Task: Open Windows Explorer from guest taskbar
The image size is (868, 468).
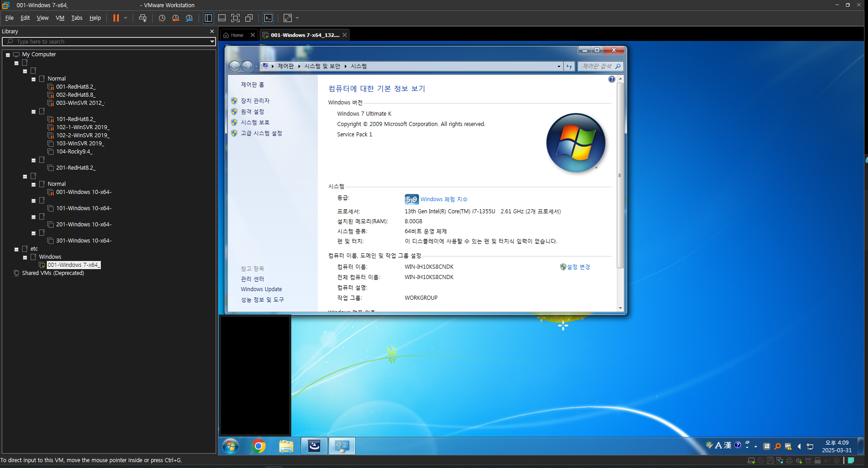Action: (x=286, y=446)
